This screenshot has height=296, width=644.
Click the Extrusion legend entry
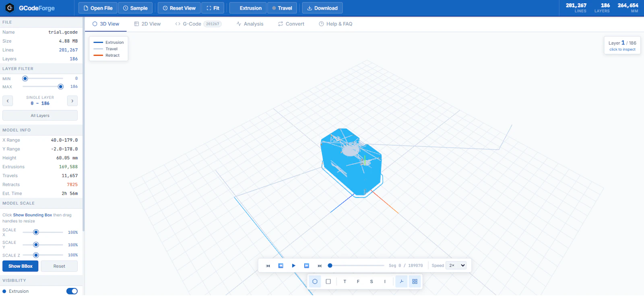click(109, 42)
